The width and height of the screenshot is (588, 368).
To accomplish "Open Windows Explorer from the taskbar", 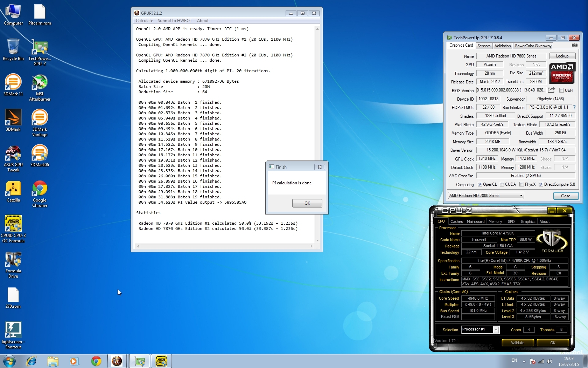I will [x=53, y=361].
